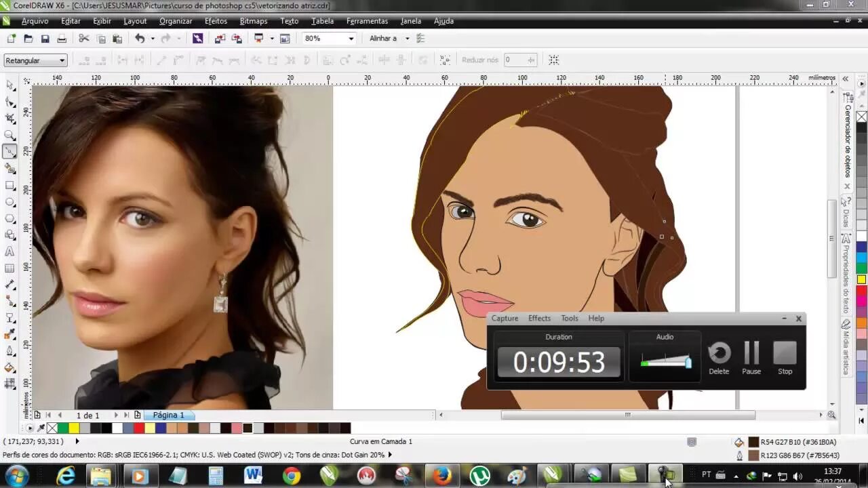
Task: Click the Import icon in toolbar
Action: (x=220, y=39)
